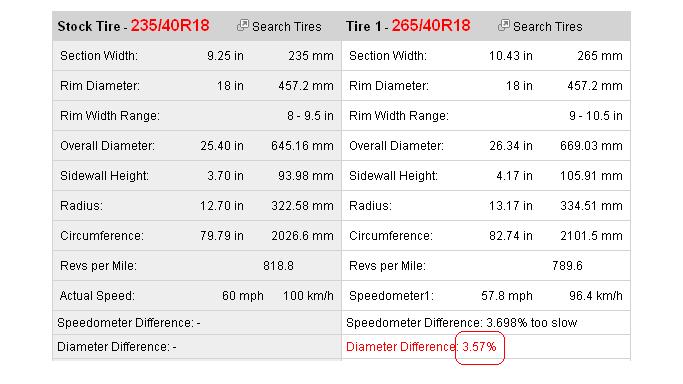
Task: Click stock overall diameter 25.40 in
Action: [222, 146]
